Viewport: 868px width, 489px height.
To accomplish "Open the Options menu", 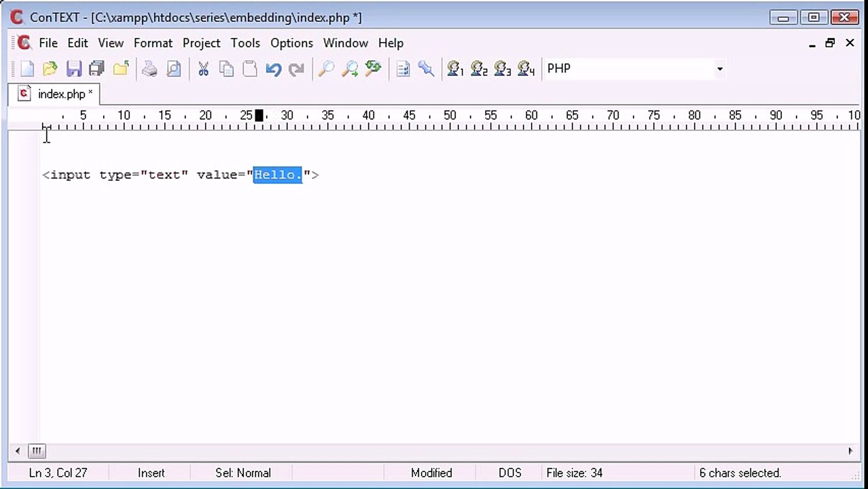I will point(292,43).
